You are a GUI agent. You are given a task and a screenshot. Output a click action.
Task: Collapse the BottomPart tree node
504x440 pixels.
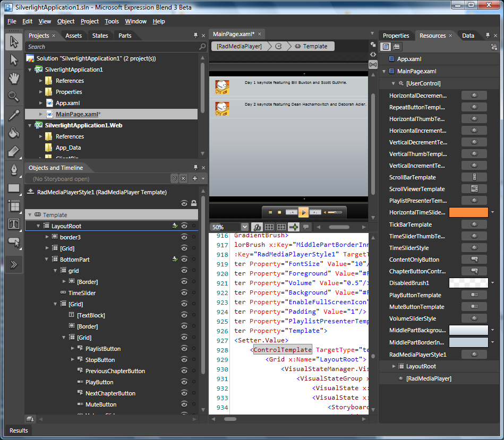tap(47, 259)
